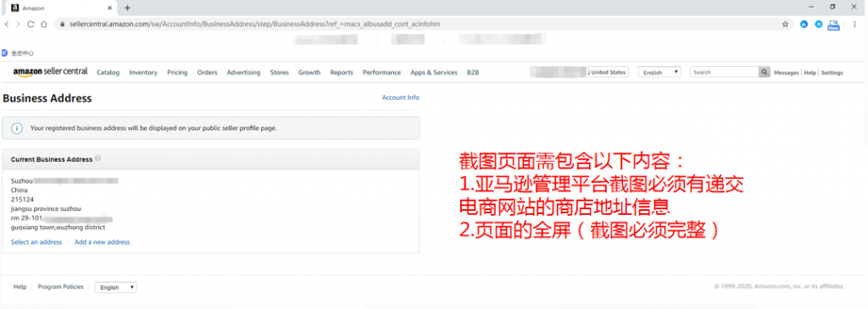Click 'guoxiang town,wuzhong district' text
The height and width of the screenshot is (309, 868).
pyautogui.click(x=58, y=227)
